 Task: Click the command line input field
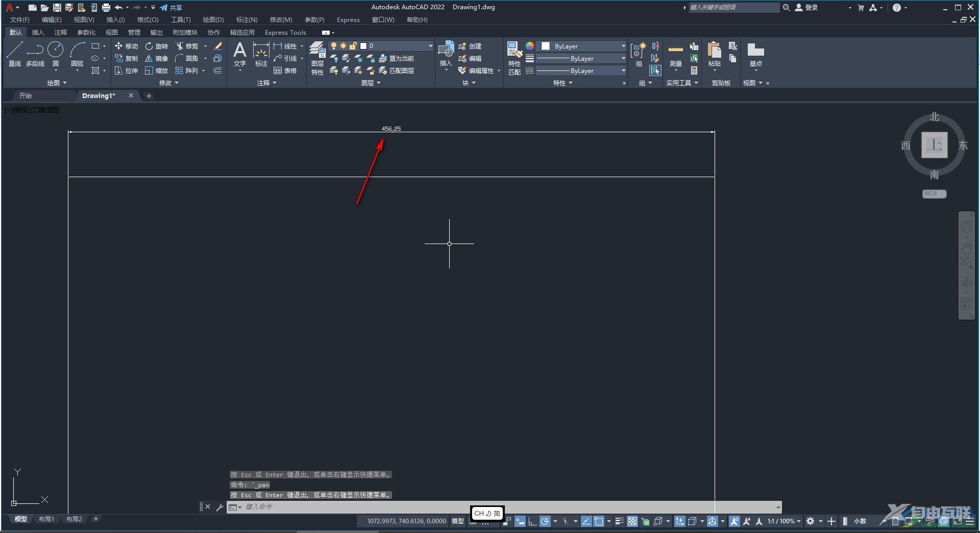click(x=505, y=507)
